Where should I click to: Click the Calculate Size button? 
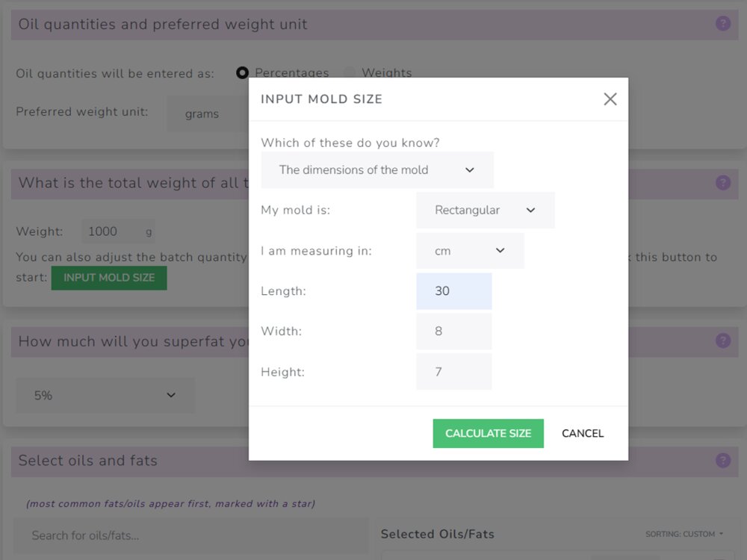[488, 433]
